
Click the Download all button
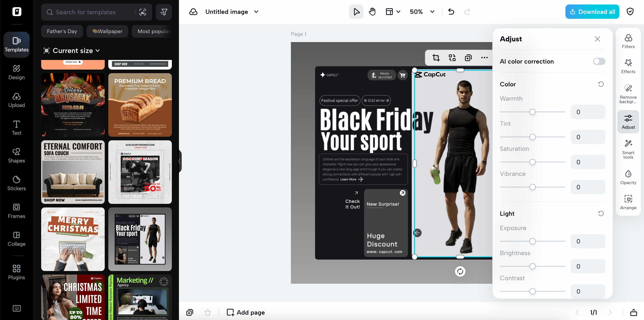pyautogui.click(x=592, y=12)
